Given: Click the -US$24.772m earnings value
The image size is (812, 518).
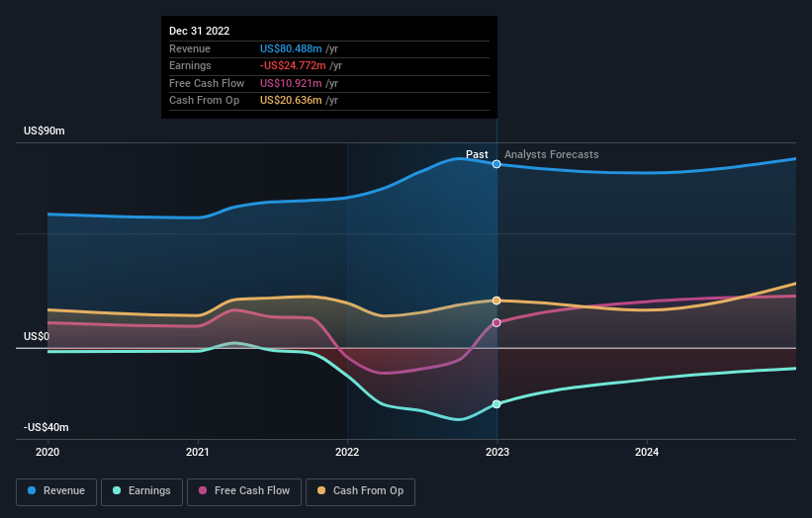Looking at the screenshot, I should click(293, 65).
